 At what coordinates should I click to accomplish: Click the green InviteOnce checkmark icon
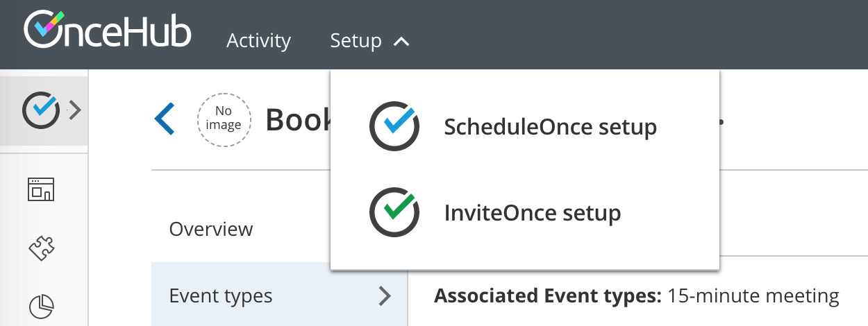click(394, 212)
